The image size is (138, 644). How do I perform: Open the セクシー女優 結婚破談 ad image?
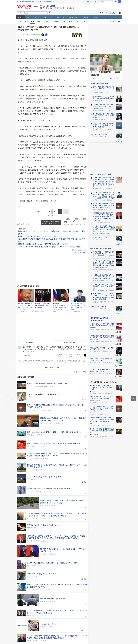(x=106, y=62)
